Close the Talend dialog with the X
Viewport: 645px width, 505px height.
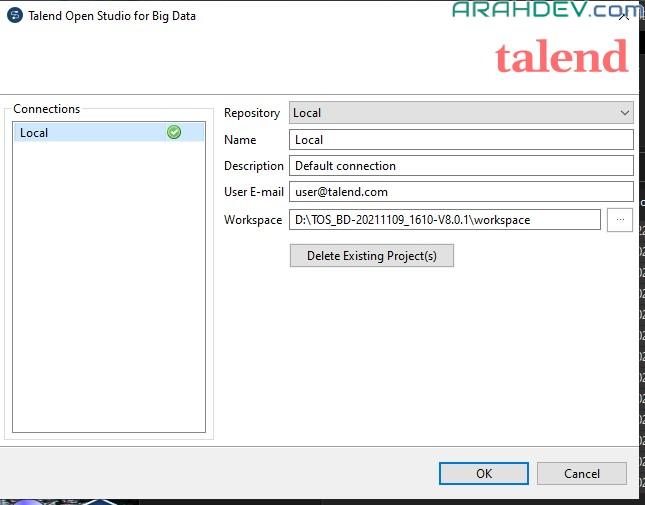pyautogui.click(x=625, y=15)
